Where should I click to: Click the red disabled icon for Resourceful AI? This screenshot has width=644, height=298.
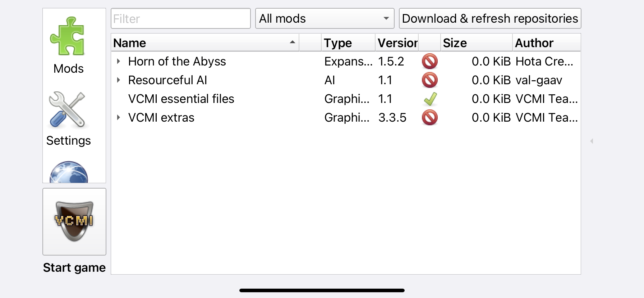pos(430,80)
